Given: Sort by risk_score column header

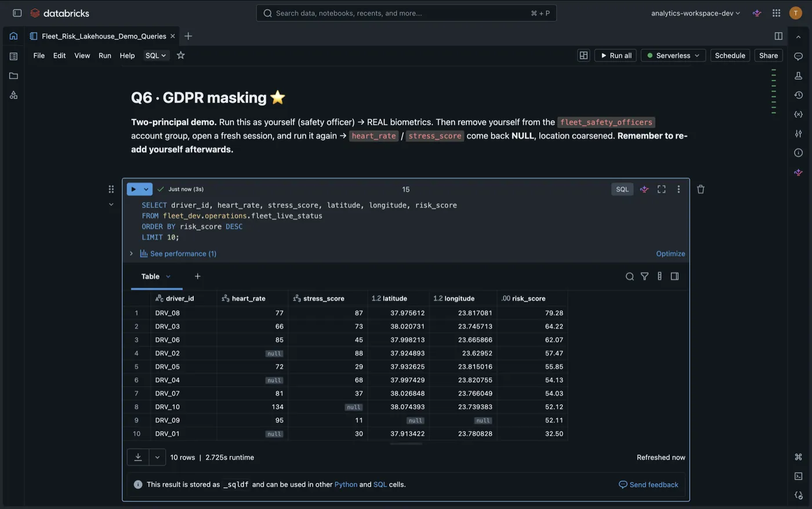Looking at the screenshot, I should [532, 298].
